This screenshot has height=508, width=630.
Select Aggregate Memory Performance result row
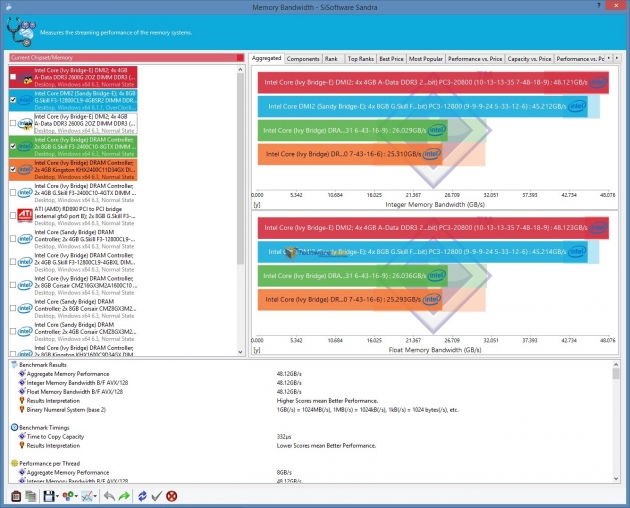click(x=68, y=374)
